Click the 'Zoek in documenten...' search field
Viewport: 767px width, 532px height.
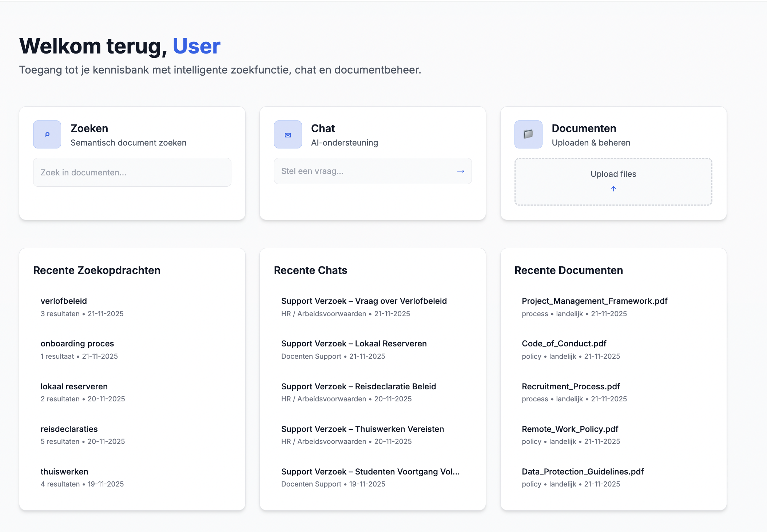coord(132,172)
